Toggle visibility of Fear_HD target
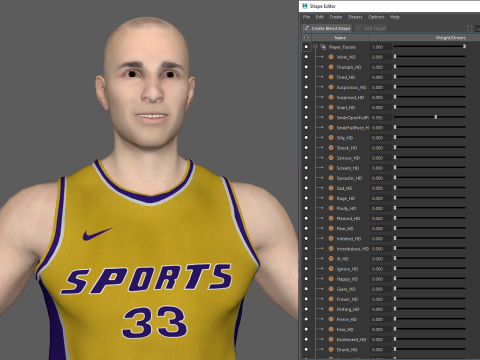Image resolution: width=480 pixels, height=360 pixels. [306, 329]
